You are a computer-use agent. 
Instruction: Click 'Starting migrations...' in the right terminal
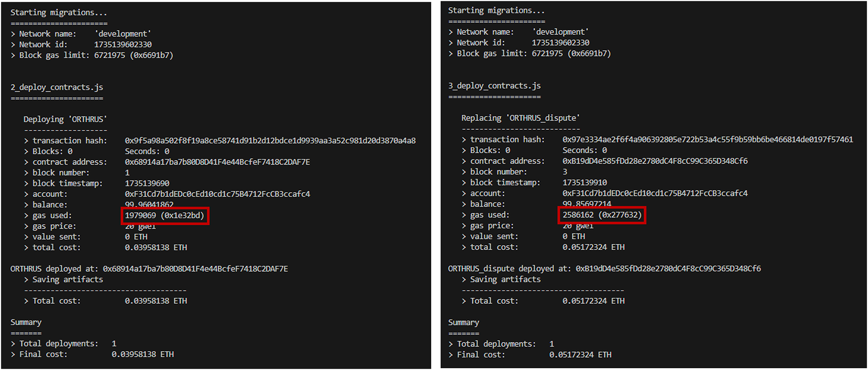point(496,11)
